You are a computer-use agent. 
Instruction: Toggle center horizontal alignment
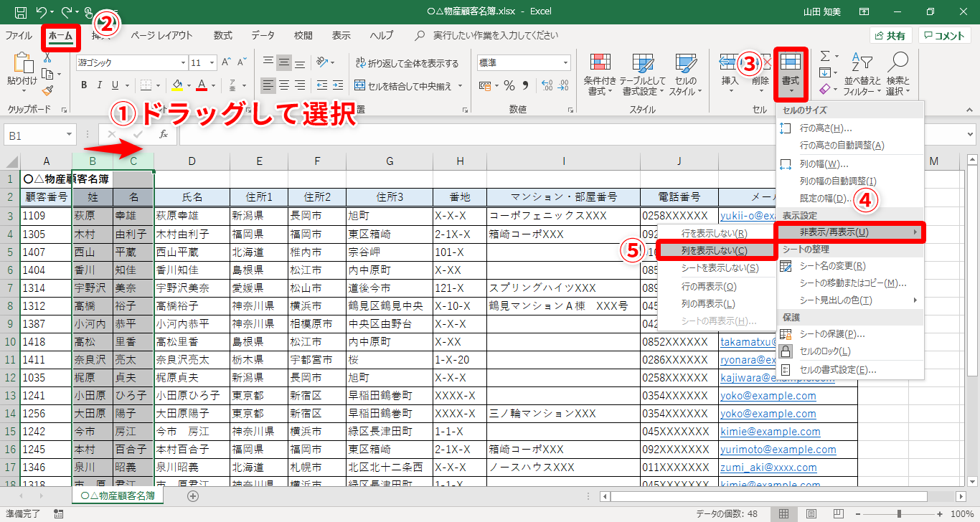pyautogui.click(x=284, y=86)
